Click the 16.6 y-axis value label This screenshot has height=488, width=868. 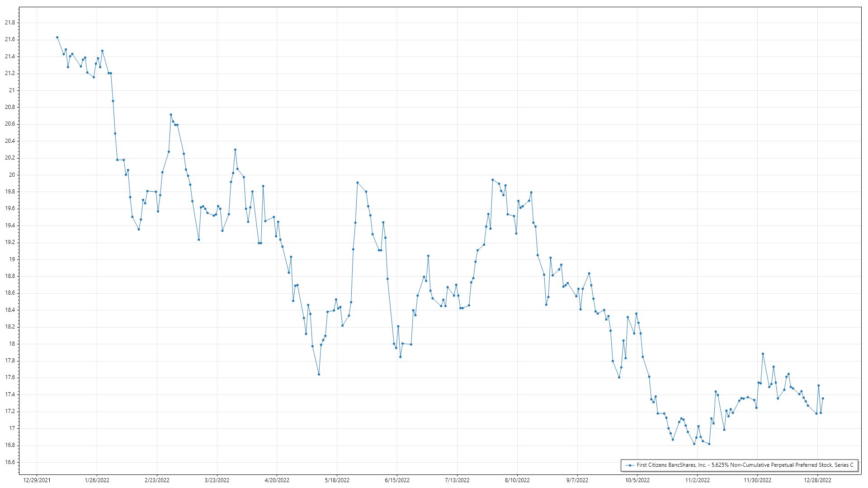(10, 462)
